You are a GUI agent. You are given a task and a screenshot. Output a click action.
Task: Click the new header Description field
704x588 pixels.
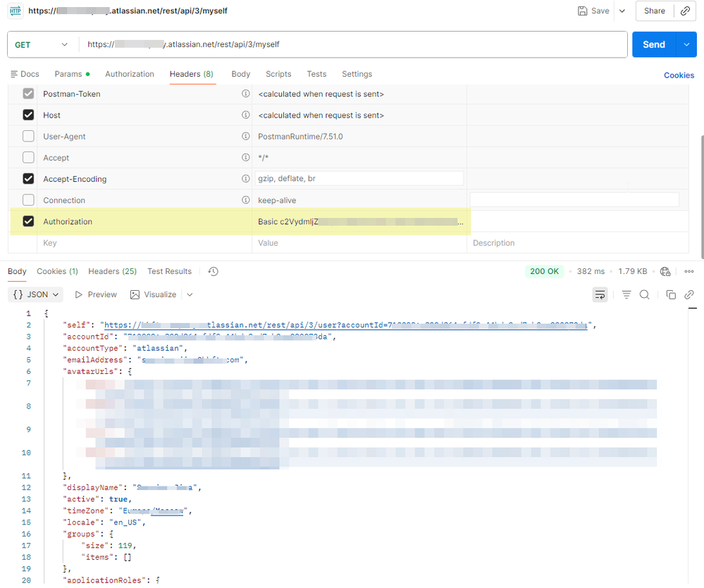578,243
